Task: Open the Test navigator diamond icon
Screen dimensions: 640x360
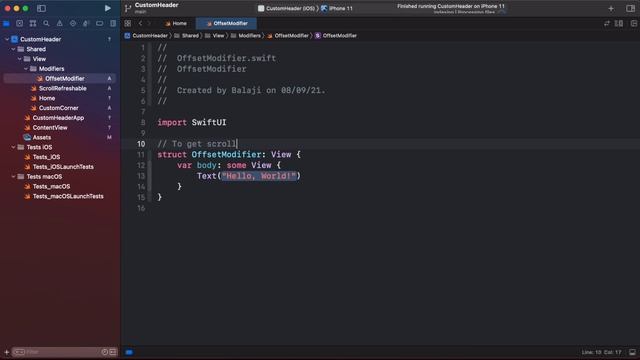Action: pyautogui.click(x=73, y=24)
